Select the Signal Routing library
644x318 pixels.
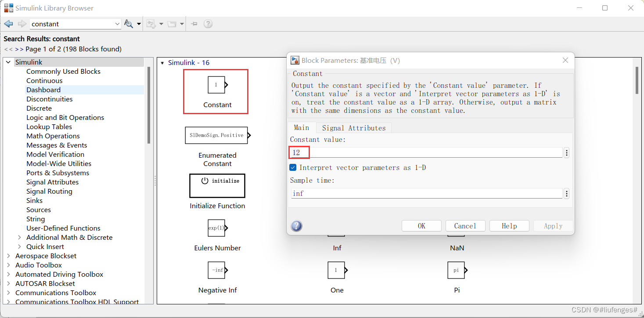(49, 191)
